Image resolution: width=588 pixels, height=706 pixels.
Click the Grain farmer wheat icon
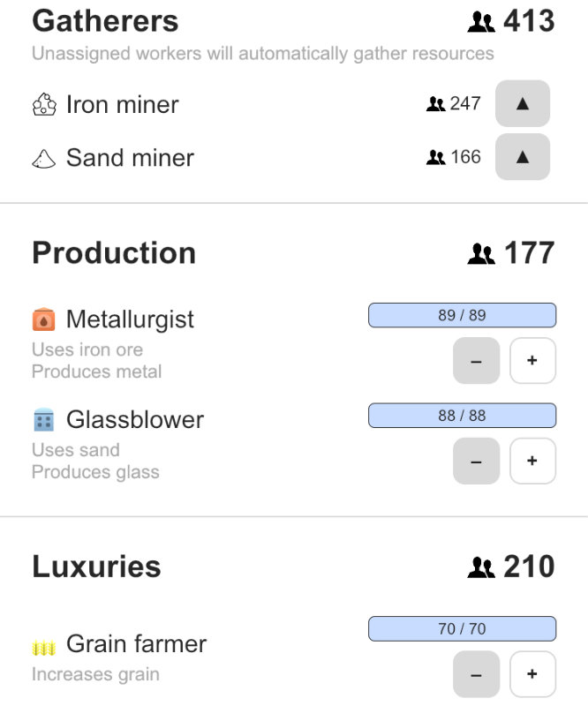(x=43, y=648)
